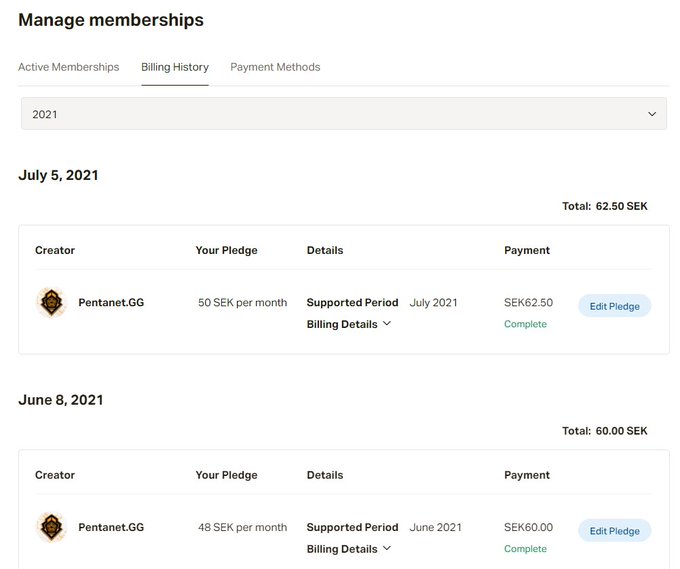Click the SEK62.50 payment amount
The image size is (680, 569).
tap(528, 303)
